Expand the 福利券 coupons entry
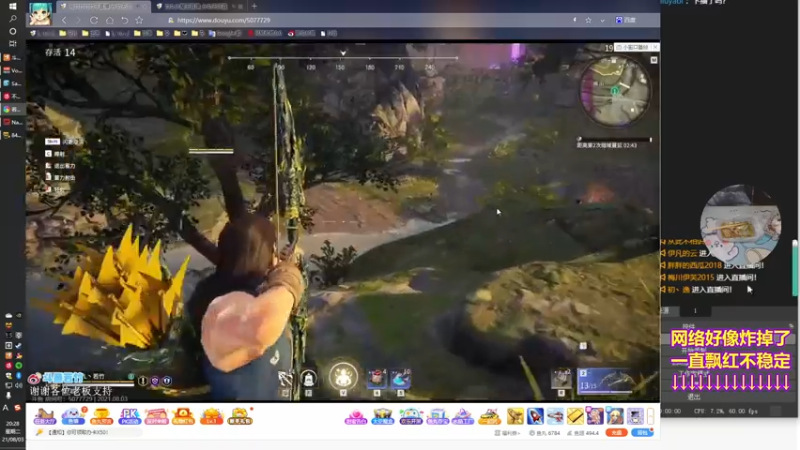The width and height of the screenshot is (800, 450). click(507, 433)
